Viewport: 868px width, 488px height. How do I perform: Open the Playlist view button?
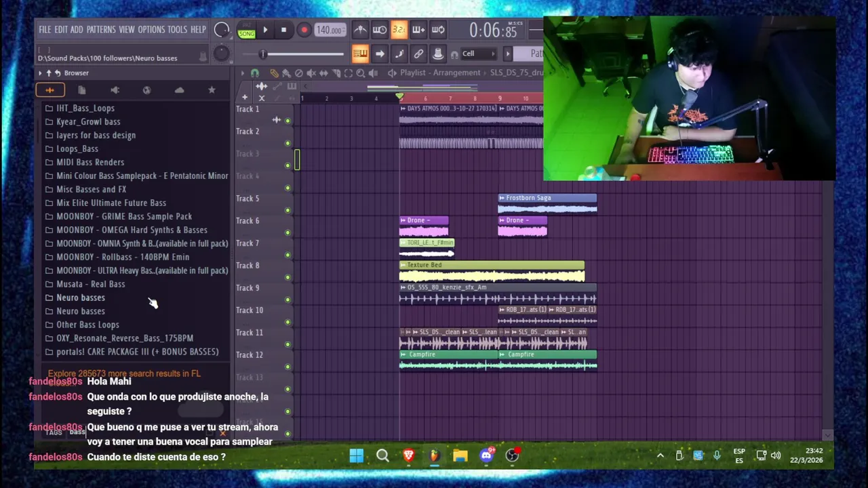pos(360,54)
